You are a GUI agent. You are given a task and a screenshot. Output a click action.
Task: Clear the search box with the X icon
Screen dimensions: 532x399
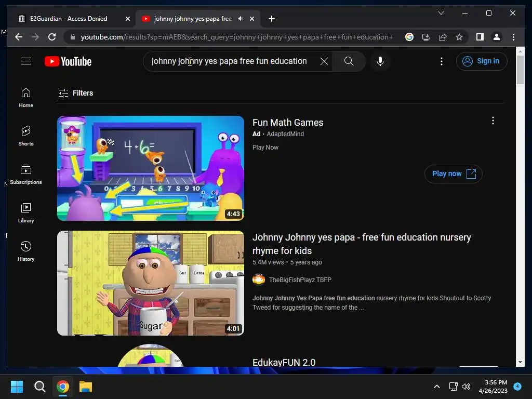(324, 61)
